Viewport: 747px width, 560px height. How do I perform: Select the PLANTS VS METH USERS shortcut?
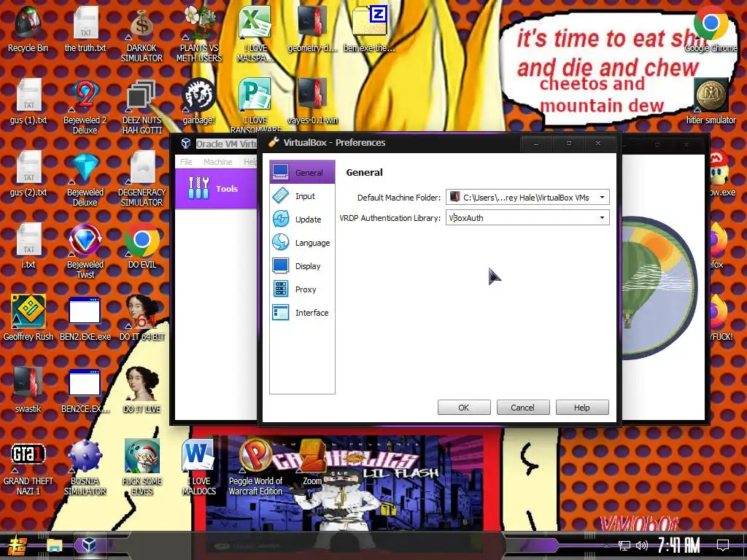198,34
